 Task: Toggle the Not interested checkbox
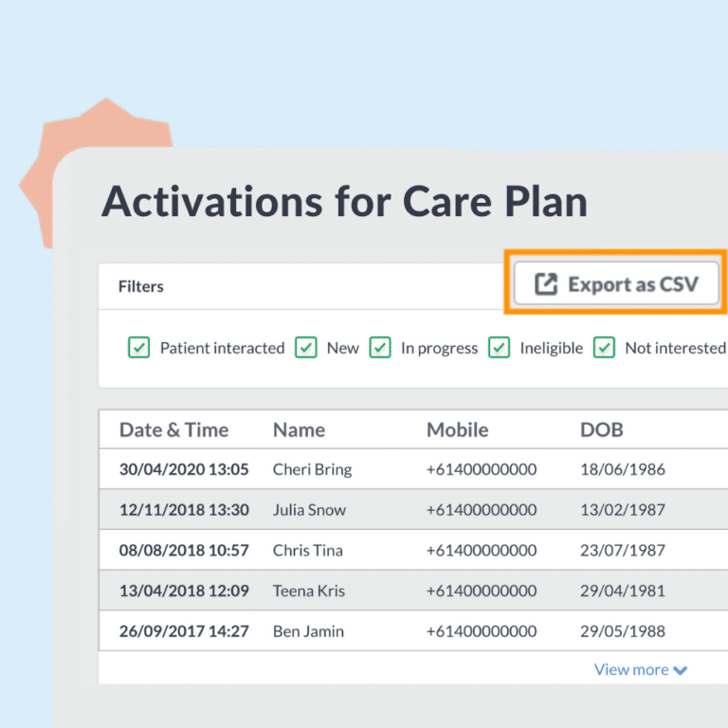605,348
